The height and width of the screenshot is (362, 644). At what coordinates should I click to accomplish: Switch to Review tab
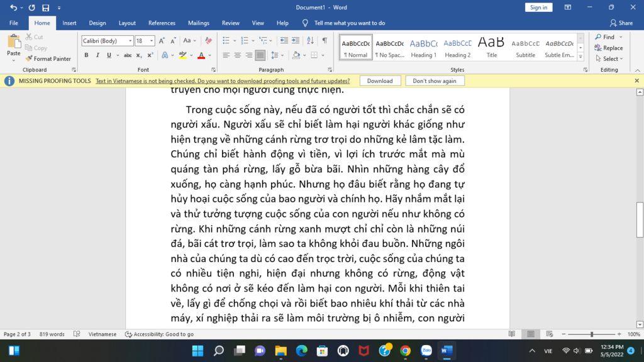click(231, 23)
